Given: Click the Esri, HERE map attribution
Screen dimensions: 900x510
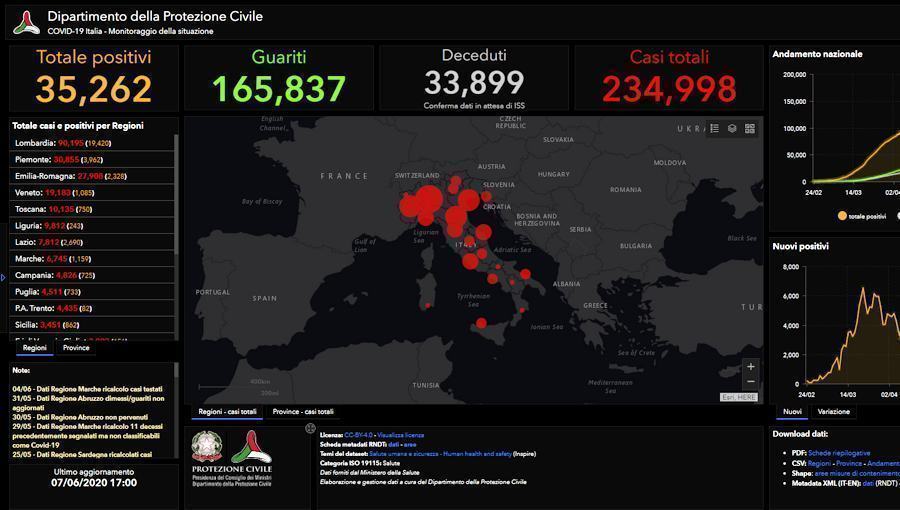Looking at the screenshot, I should (x=739, y=397).
